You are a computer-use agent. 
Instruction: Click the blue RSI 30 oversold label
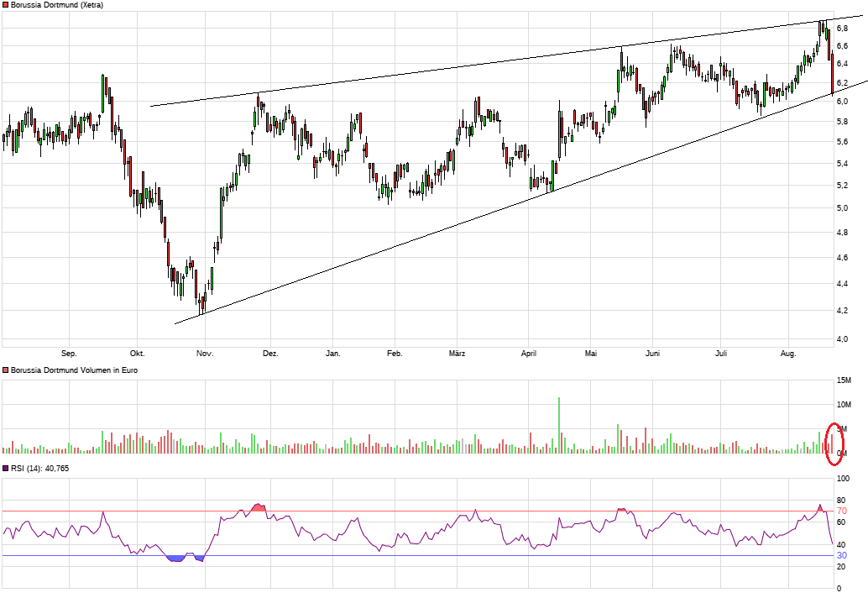tap(841, 555)
